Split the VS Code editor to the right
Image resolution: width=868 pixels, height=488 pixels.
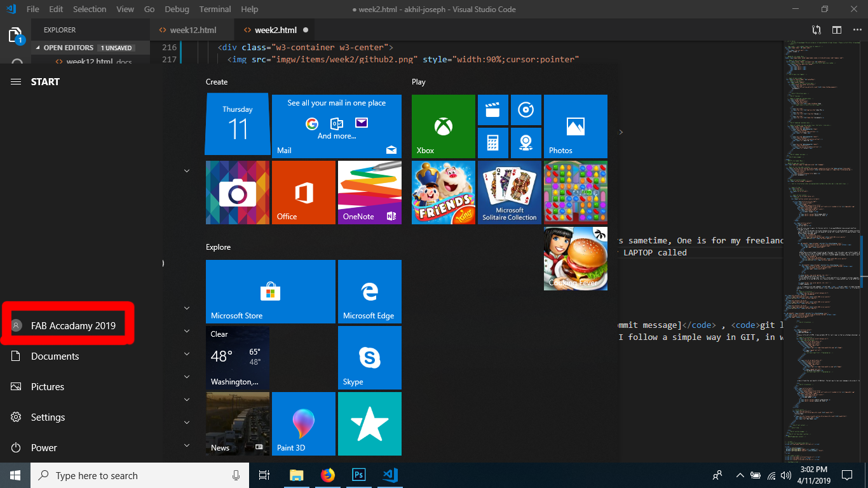click(x=837, y=30)
